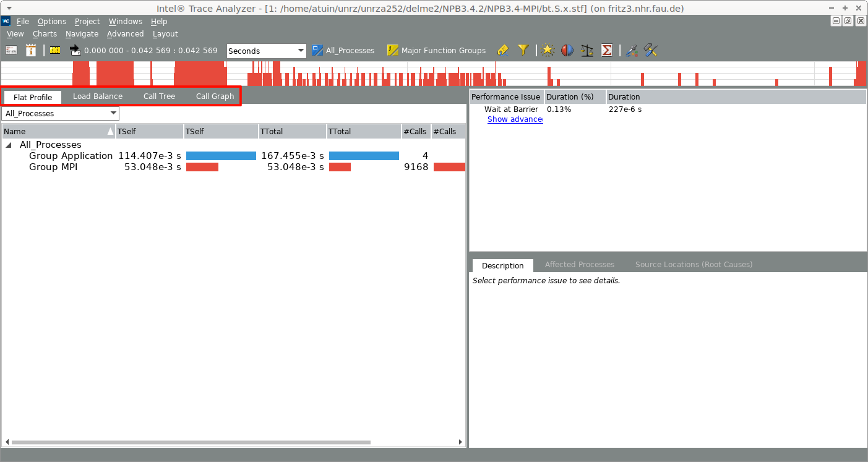Image resolution: width=868 pixels, height=462 pixels.
Task: Select the tagging highlighter pencil icon
Action: [503, 50]
